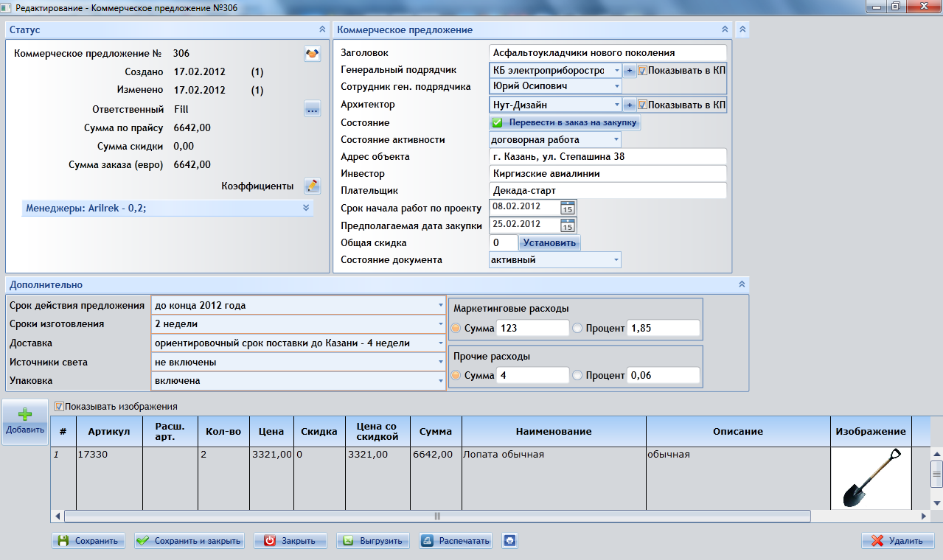Toggle Показывать изображения checkbox
Screen dimensions: 943x560
[60, 406]
